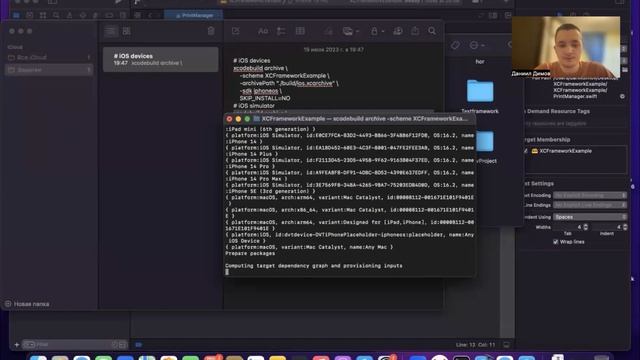640x360 pixels.
Task: Adjust the Indent width stepper
Action: 625,227
